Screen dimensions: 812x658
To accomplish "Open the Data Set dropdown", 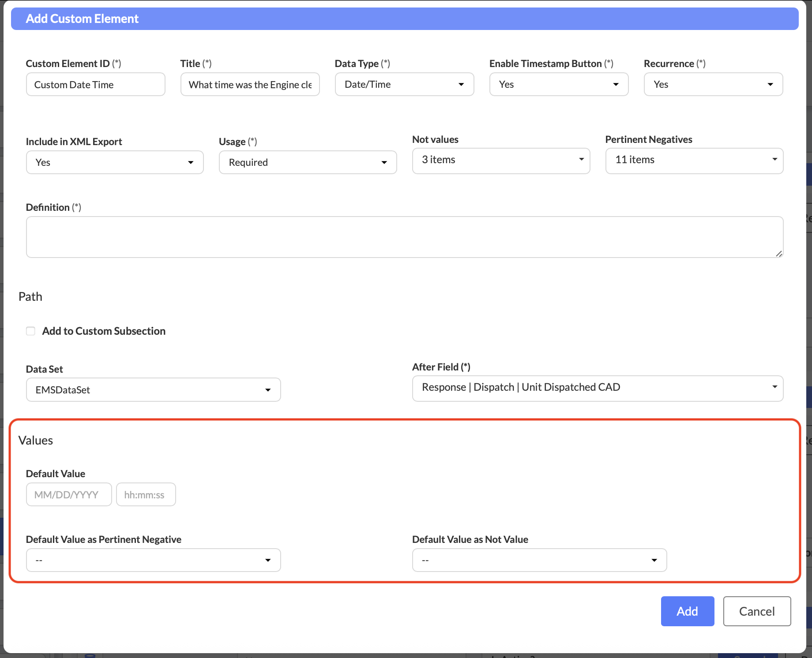I will [x=153, y=390].
